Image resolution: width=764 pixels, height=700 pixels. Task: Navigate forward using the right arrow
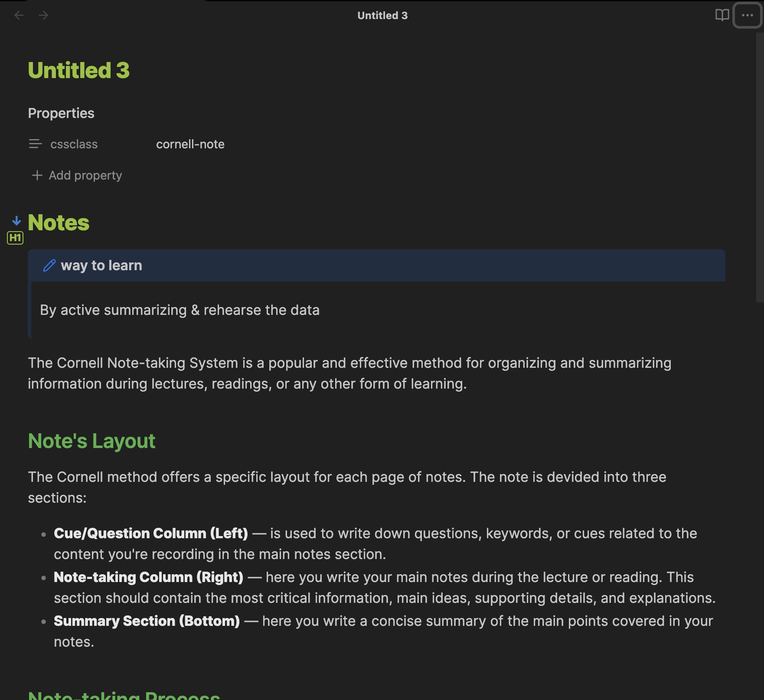43,16
